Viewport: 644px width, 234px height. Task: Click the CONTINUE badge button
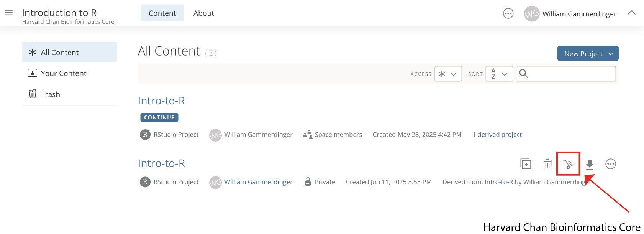click(x=159, y=117)
